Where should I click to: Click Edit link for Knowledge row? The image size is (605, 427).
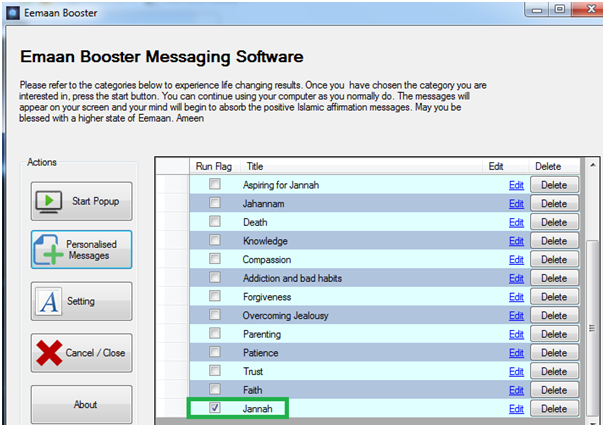[x=516, y=241]
